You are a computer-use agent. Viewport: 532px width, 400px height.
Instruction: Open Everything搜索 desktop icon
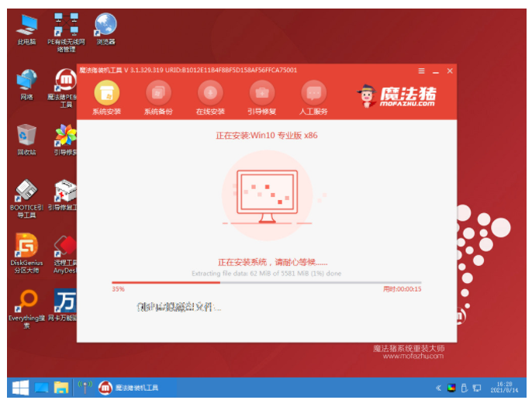pyautogui.click(x=26, y=309)
